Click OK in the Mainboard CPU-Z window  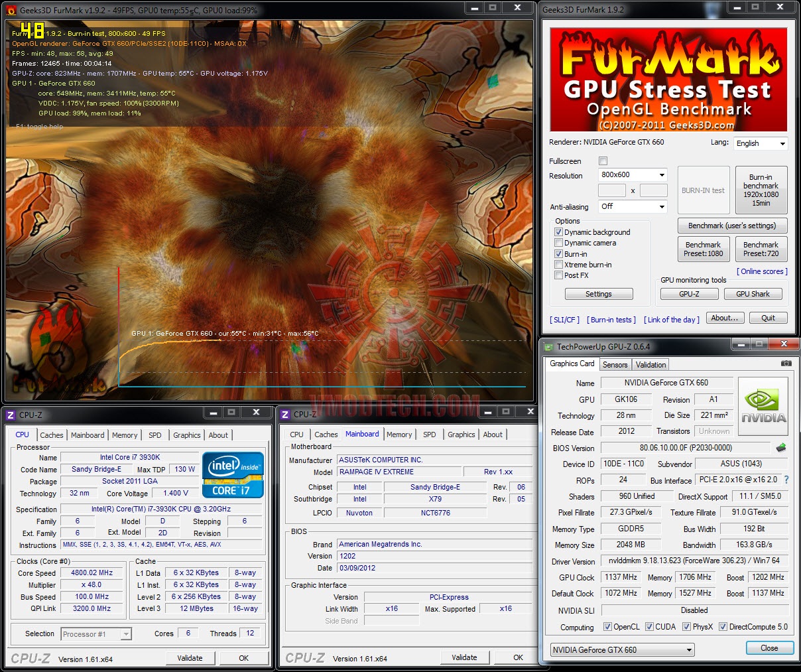(518, 657)
